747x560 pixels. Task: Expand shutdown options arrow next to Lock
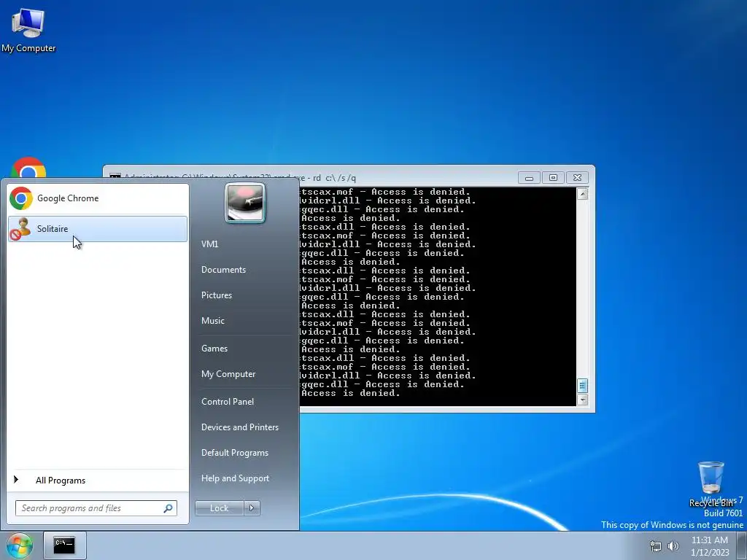(x=252, y=508)
